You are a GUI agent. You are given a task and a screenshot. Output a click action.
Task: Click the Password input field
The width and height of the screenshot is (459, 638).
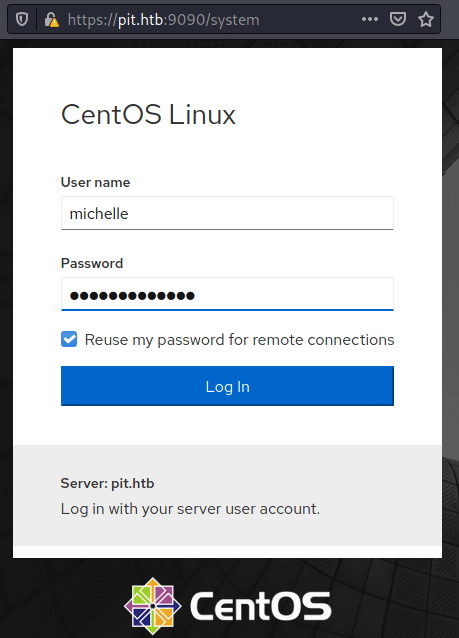coord(227,294)
